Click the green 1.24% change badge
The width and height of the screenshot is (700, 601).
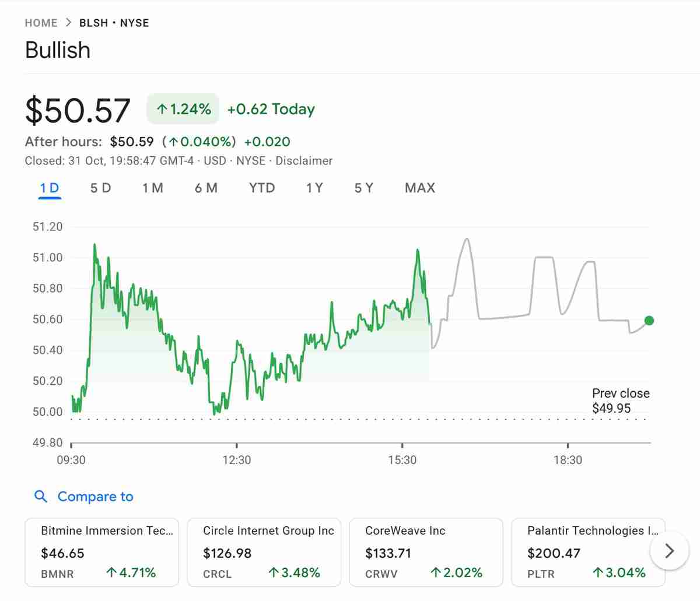183,109
